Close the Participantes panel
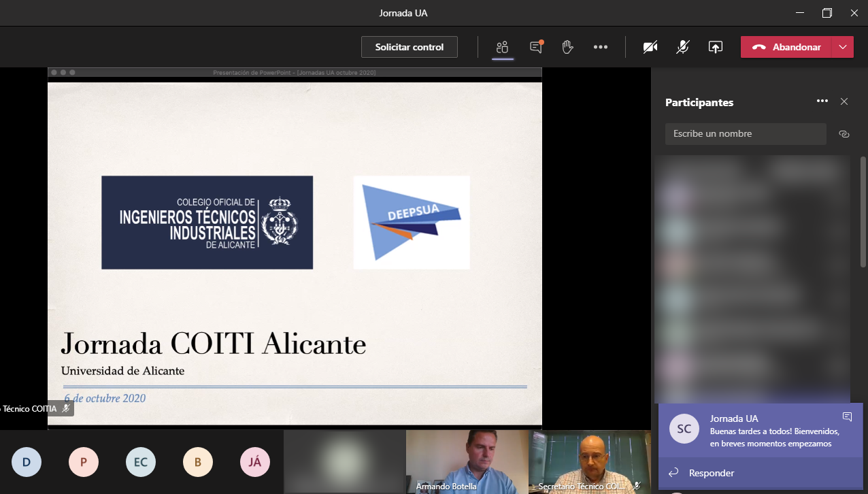Viewport: 868px width, 494px height. [844, 101]
